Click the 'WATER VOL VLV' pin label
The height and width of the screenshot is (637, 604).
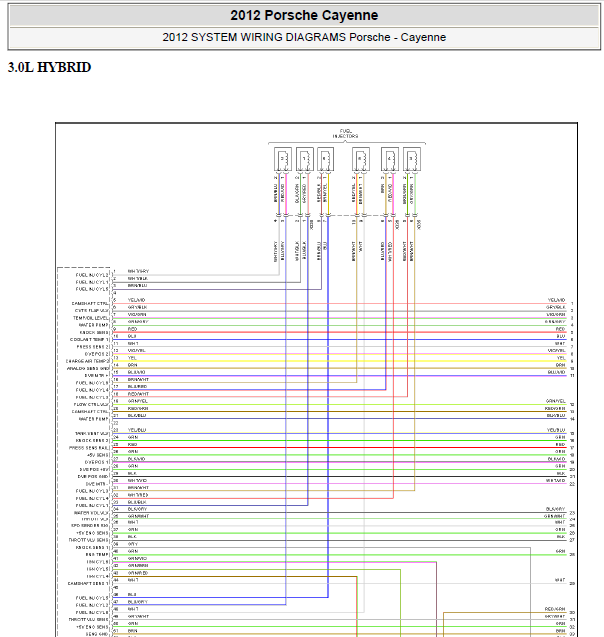tap(91, 513)
